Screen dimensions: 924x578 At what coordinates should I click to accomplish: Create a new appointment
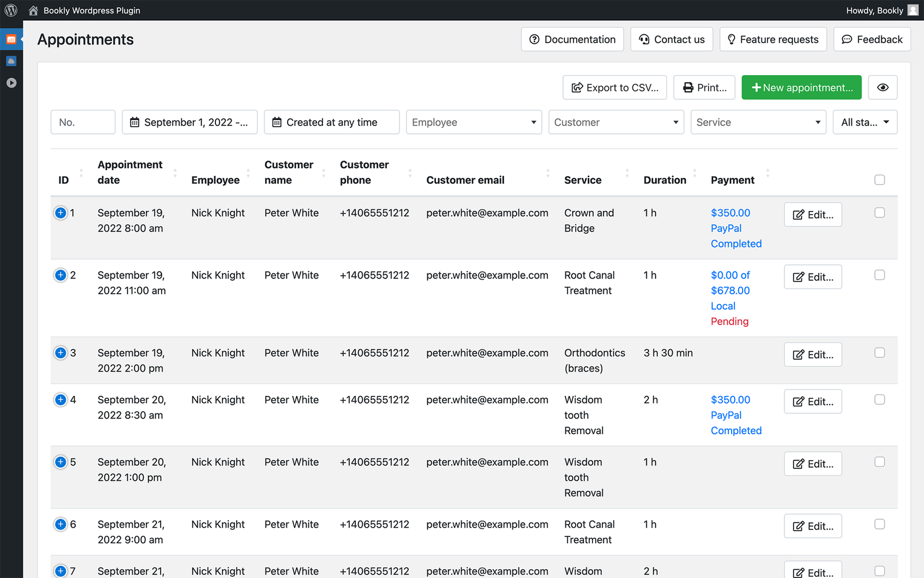click(801, 87)
